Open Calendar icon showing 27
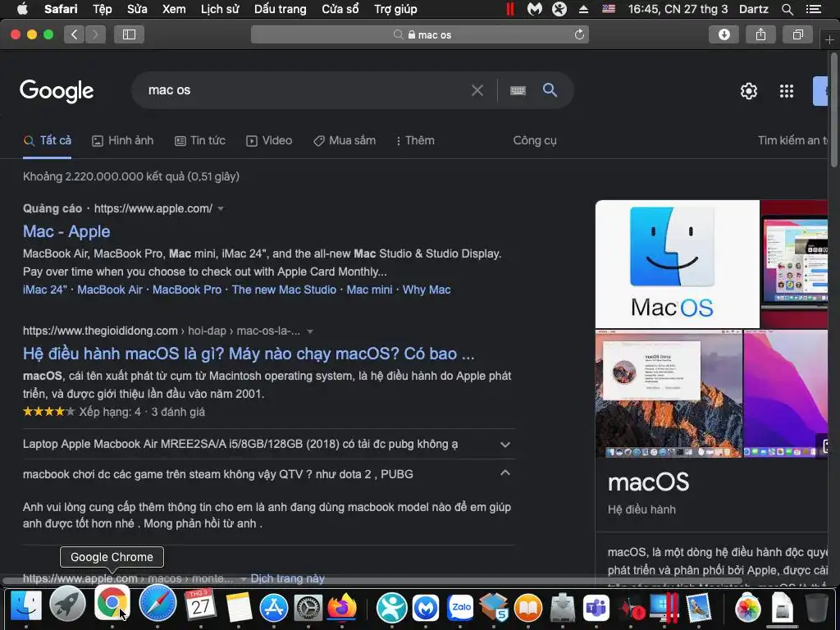This screenshot has width=840, height=630. 200,605
